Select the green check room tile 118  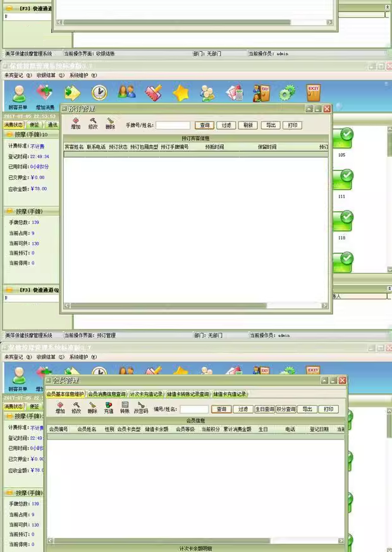pyautogui.click(x=343, y=221)
